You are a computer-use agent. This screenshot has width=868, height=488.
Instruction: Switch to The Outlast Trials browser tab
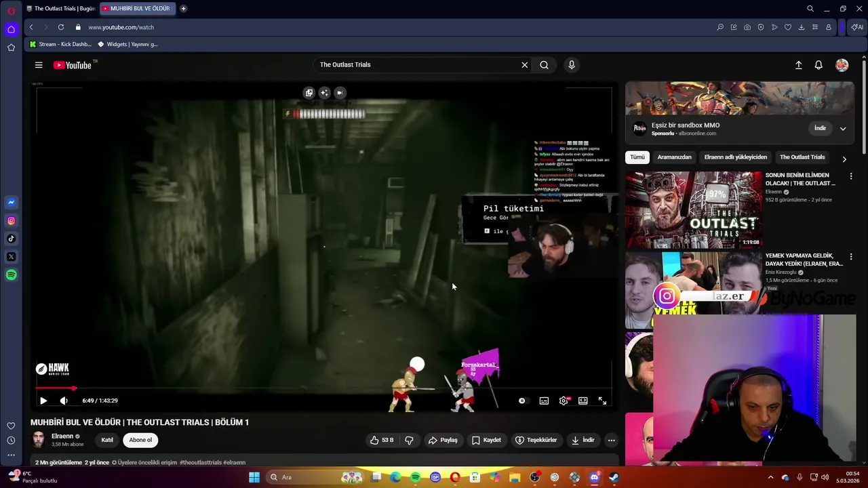(x=60, y=9)
